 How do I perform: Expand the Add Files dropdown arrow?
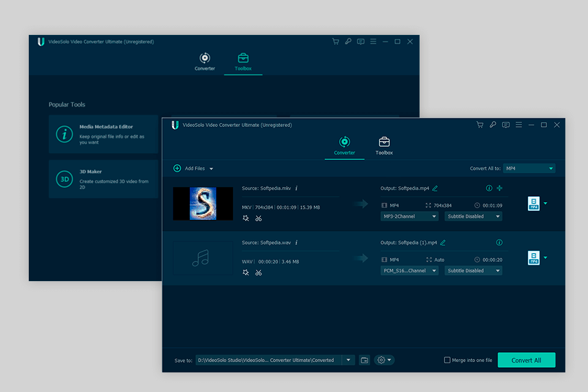coord(211,168)
